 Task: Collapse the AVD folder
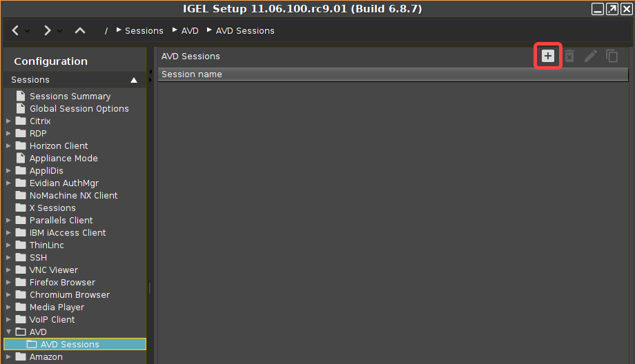click(8, 332)
